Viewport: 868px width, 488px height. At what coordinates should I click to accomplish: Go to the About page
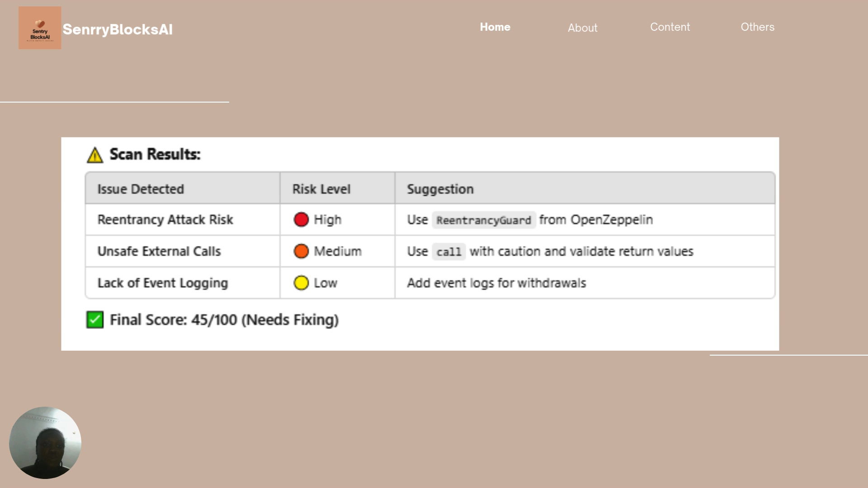582,28
